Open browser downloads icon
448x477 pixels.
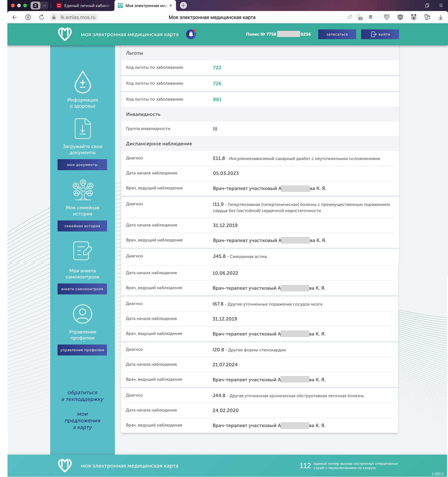point(440,17)
